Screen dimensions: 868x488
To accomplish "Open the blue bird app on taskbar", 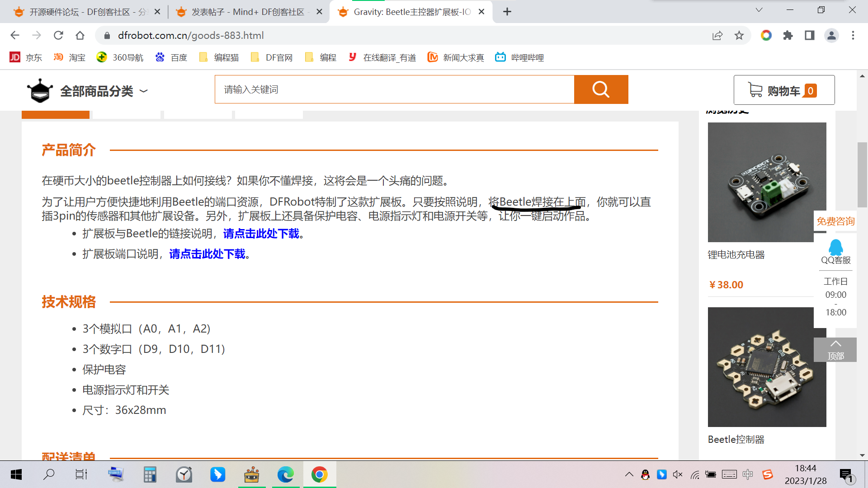I will (217, 474).
